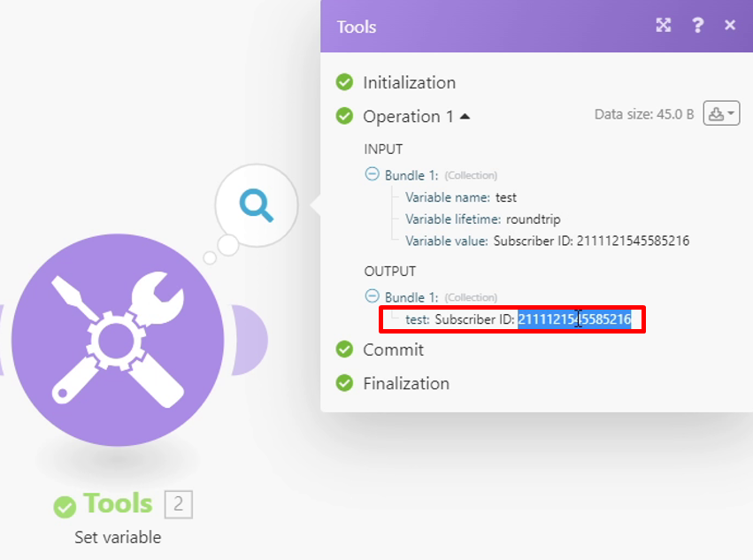Viewport: 753px width, 560px height.
Task: Collapse Bundle 1 under OUTPUT
Action: 372,295
